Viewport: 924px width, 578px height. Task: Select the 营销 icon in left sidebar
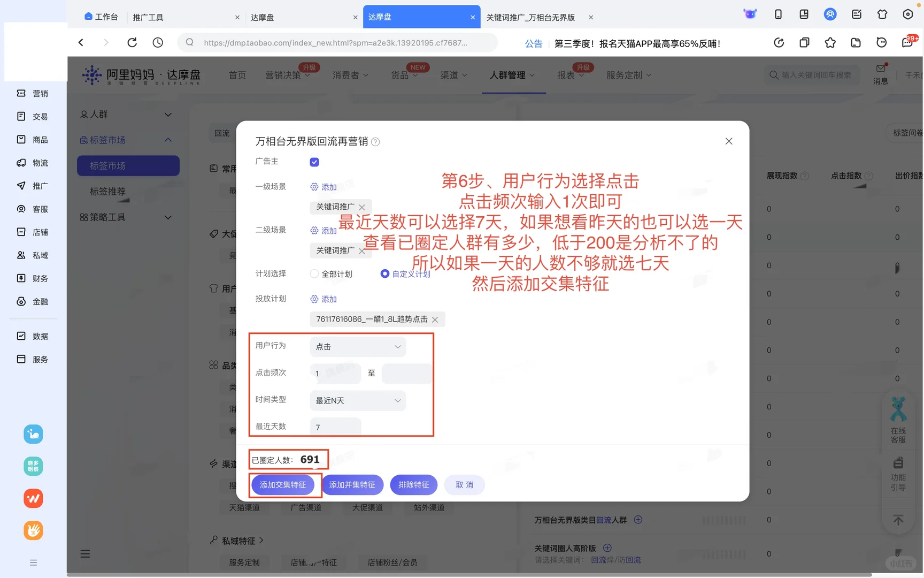[21, 93]
